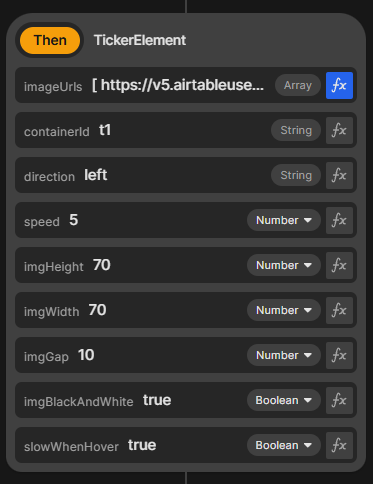Toggle the slowWhenHover true value
Viewport: 373px width, 484px height.
pos(142,445)
